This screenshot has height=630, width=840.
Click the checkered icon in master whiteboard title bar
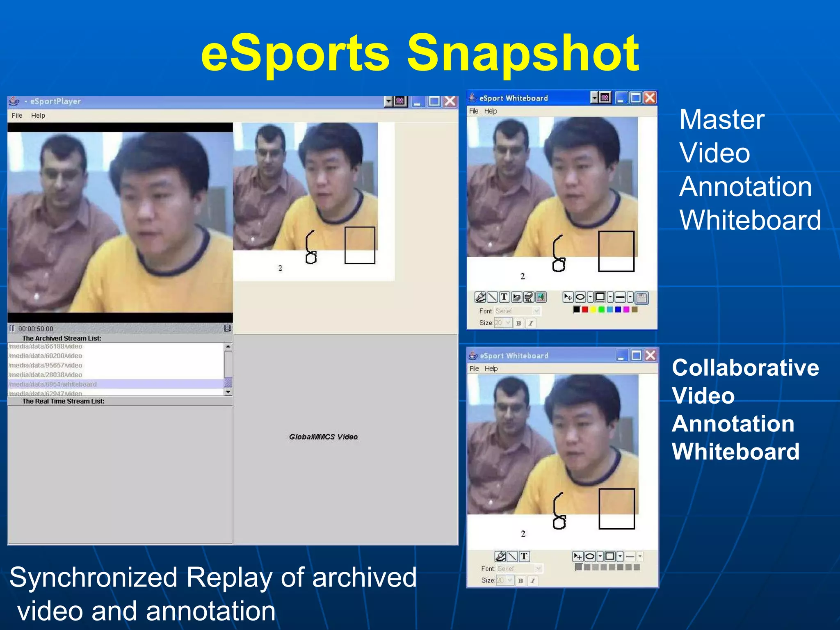point(605,98)
